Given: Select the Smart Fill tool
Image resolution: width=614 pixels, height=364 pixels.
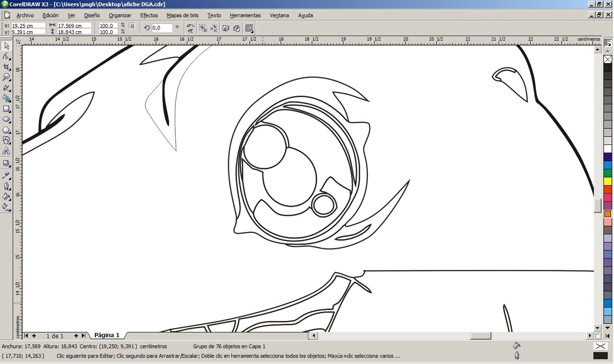Looking at the screenshot, I should pos(7,98).
